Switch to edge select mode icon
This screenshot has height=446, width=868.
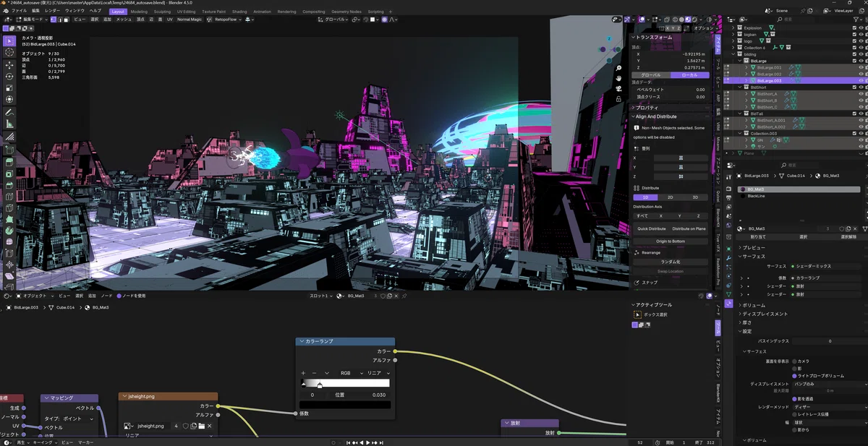pos(59,20)
